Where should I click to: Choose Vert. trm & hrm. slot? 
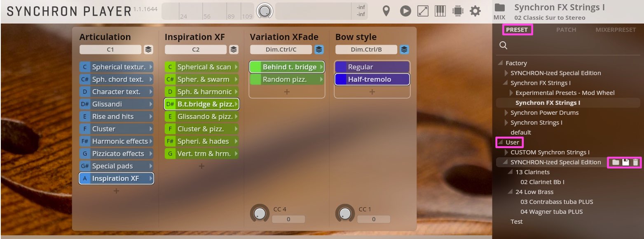point(201,154)
